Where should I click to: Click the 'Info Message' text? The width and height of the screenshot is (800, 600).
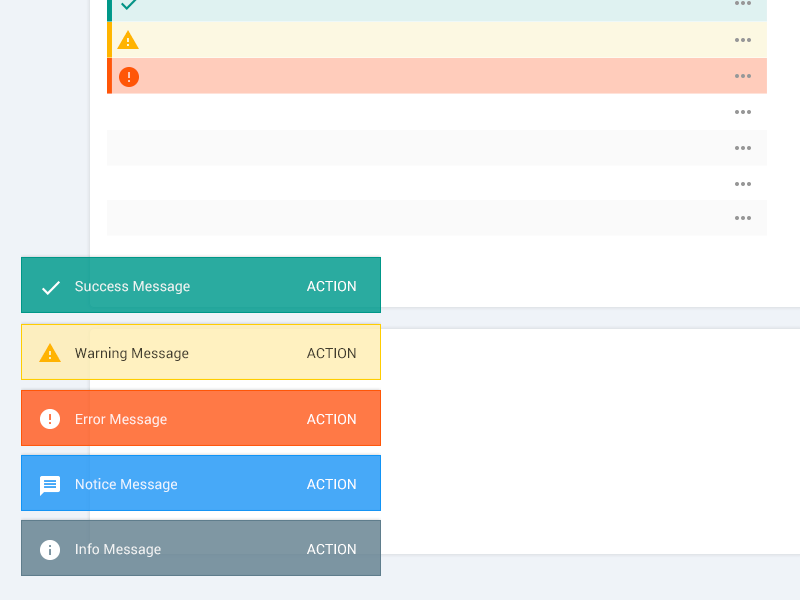tap(118, 549)
